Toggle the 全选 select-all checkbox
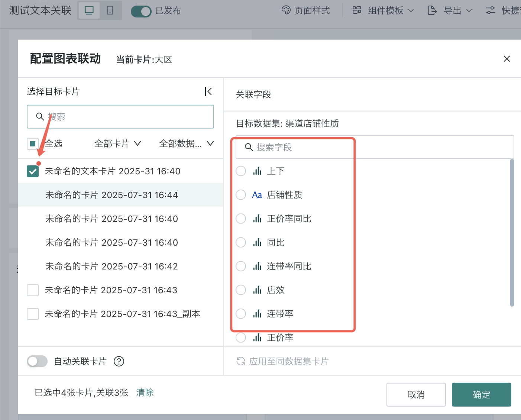This screenshot has width=521, height=420. click(x=33, y=143)
